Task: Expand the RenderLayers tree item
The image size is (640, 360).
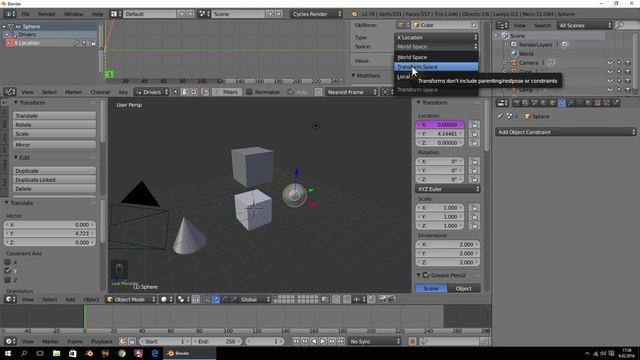Action: (x=507, y=44)
